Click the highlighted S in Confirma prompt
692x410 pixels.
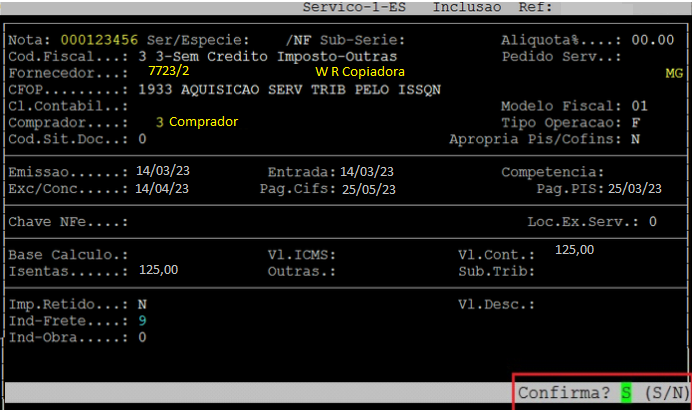pyautogui.click(x=626, y=392)
